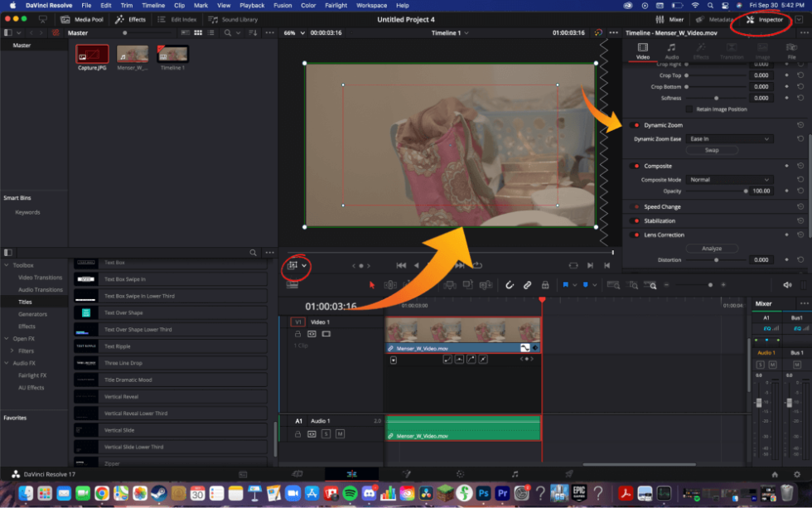The image size is (812, 508).
Task: Check the Retain Image Position checkbox
Action: (689, 109)
